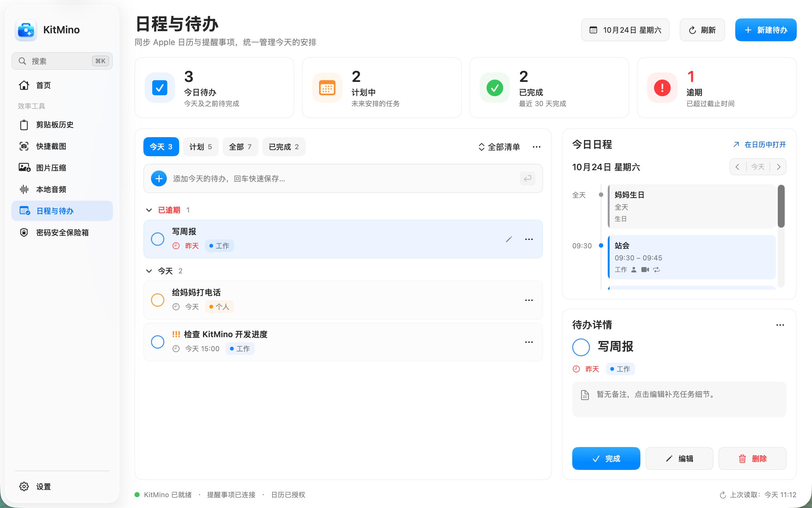Click the 刷新 refresh button
812x508 pixels.
(702, 30)
